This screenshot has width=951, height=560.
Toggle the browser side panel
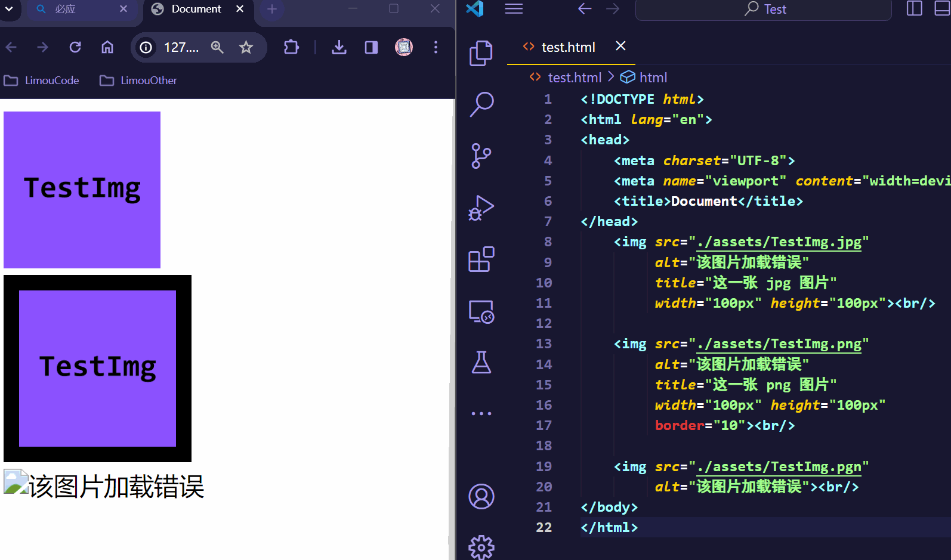(x=371, y=47)
